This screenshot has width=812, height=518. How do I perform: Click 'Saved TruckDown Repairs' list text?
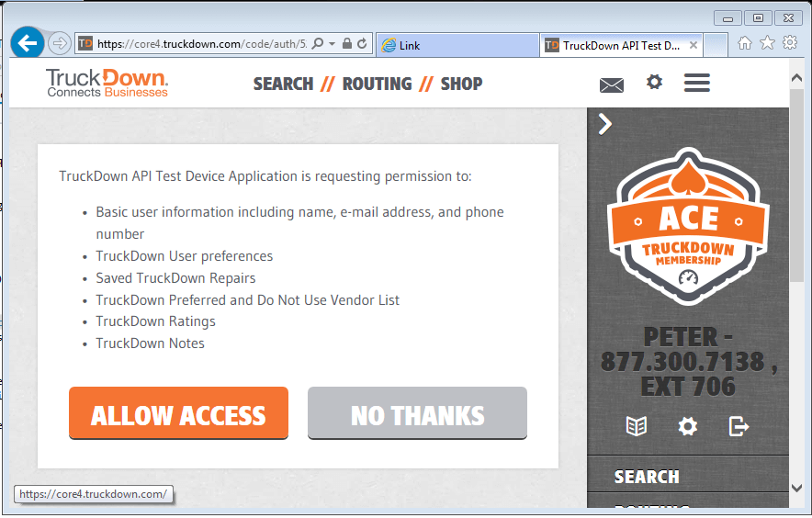click(x=175, y=278)
